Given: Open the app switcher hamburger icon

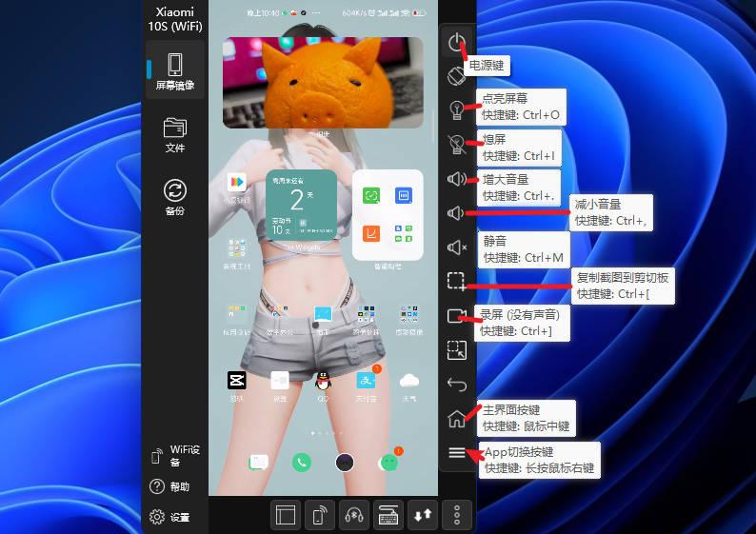Looking at the screenshot, I should (457, 453).
